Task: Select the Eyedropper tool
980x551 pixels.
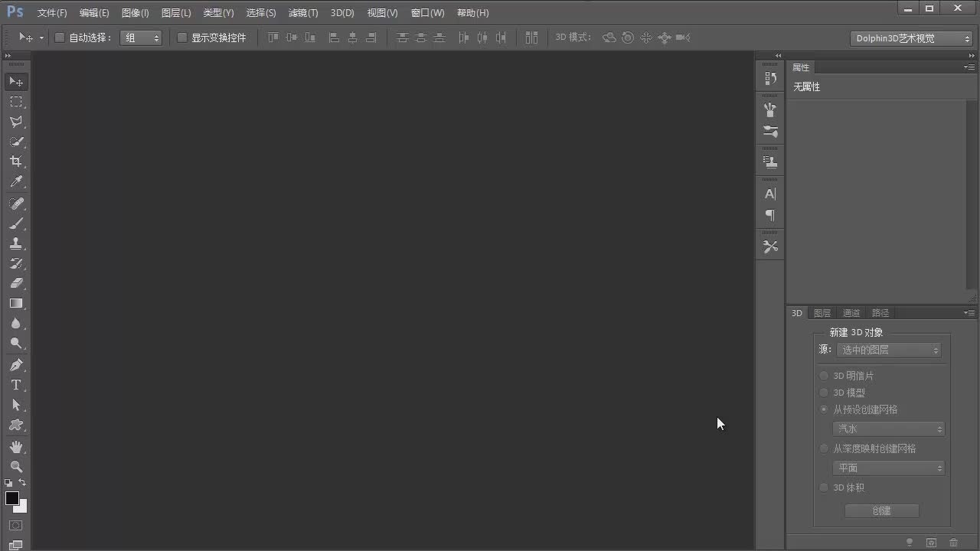Action: click(x=16, y=181)
